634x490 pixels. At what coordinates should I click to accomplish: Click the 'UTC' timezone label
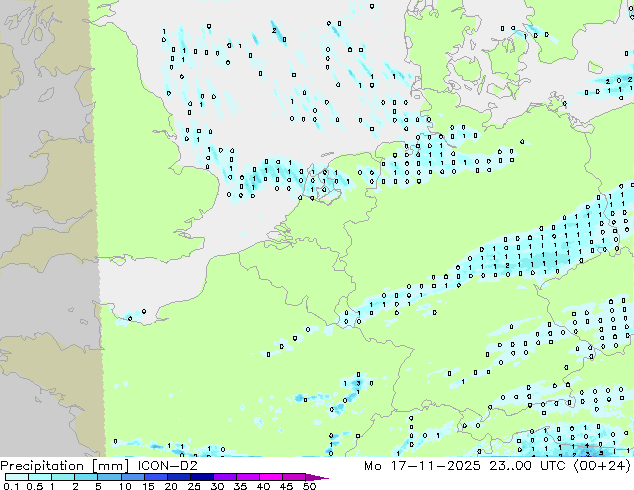pyautogui.click(x=553, y=466)
